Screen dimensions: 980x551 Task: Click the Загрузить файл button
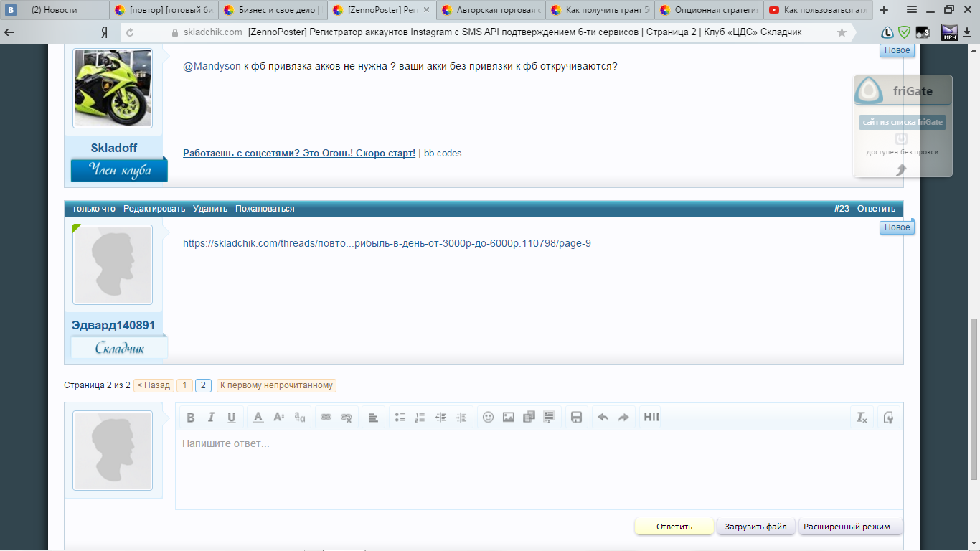756,527
